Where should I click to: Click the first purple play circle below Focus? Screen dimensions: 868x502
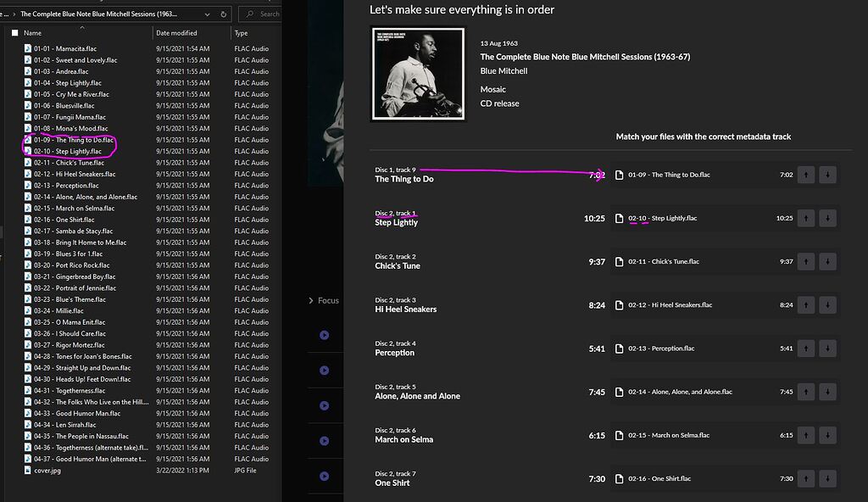point(324,334)
